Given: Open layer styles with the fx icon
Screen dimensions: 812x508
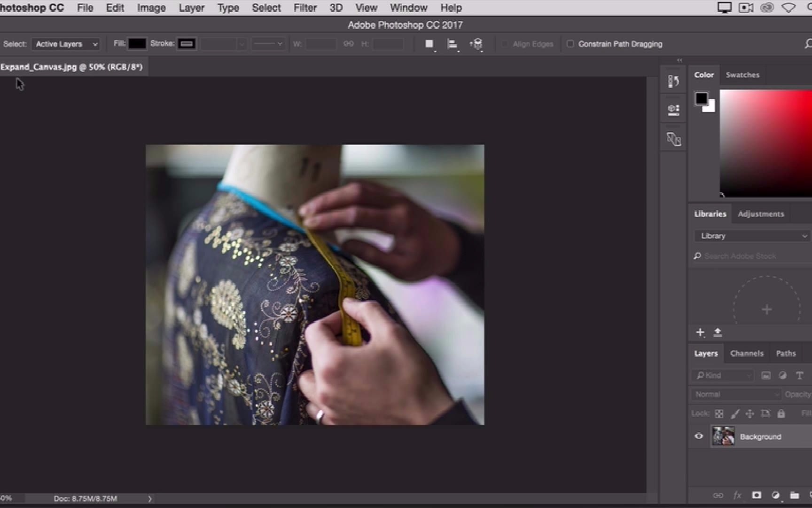Looking at the screenshot, I should [x=738, y=495].
